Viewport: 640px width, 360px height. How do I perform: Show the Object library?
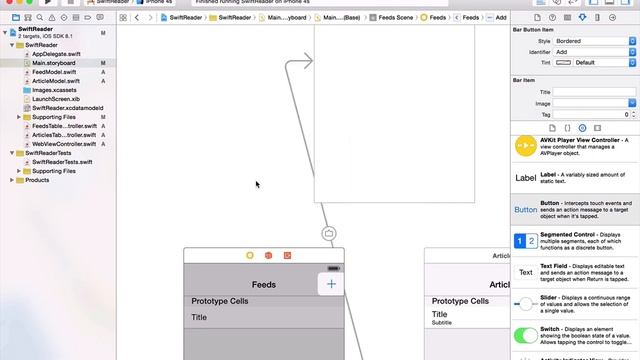[x=582, y=128]
